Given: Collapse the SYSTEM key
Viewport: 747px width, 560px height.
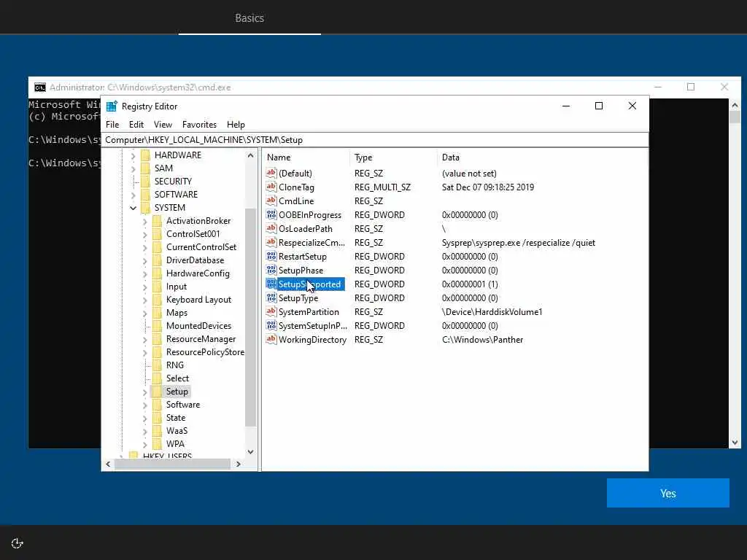Looking at the screenshot, I should pos(133,208).
